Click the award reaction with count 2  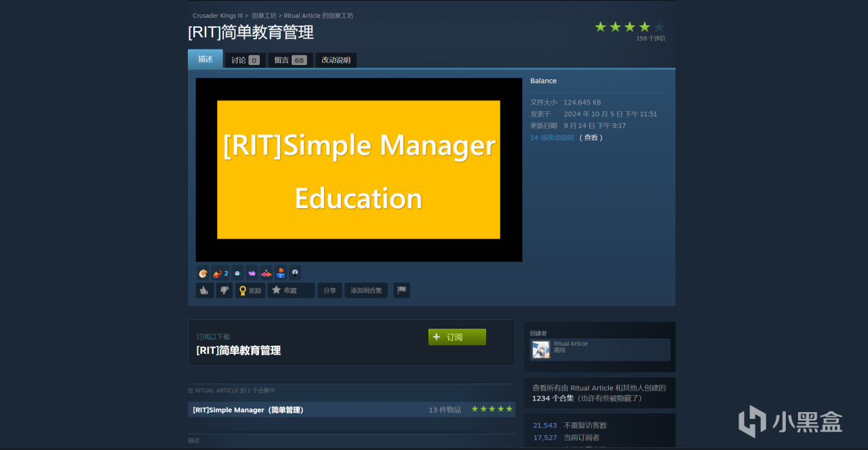[220, 273]
